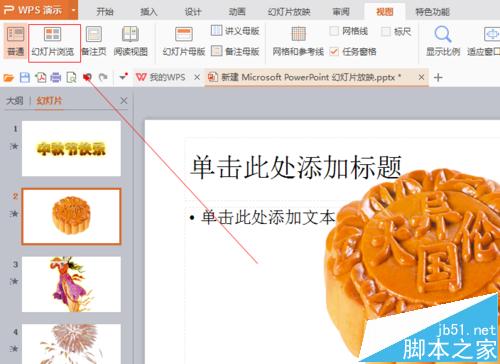Open Print Preview icon in quick toolbar
This screenshot has width=500, height=364.
tap(71, 78)
